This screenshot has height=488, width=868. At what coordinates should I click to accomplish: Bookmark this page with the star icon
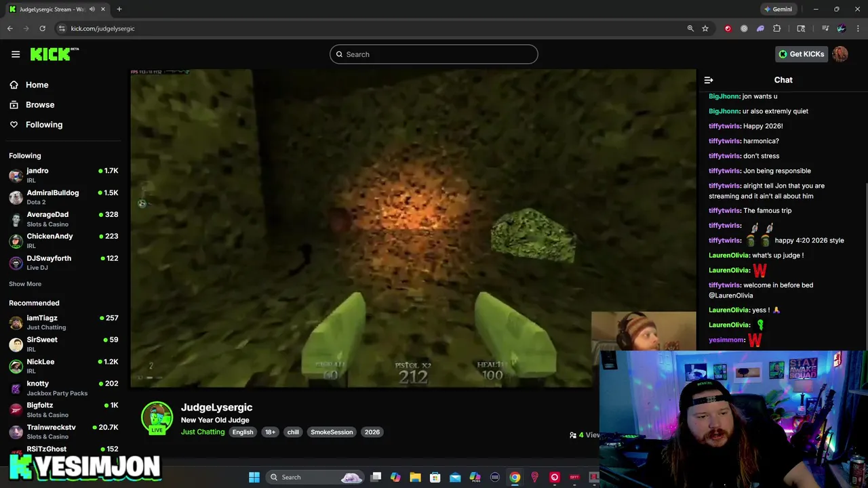tap(705, 28)
